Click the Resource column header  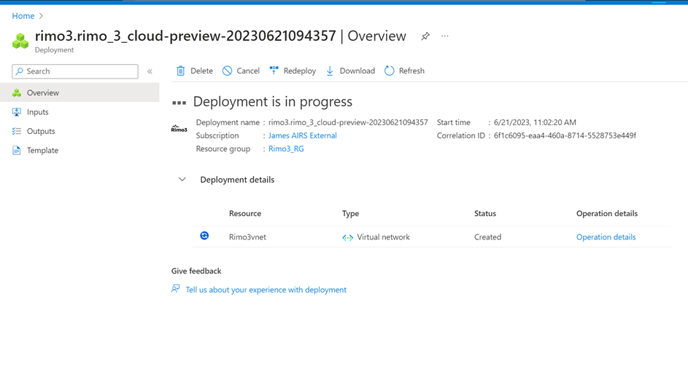245,214
